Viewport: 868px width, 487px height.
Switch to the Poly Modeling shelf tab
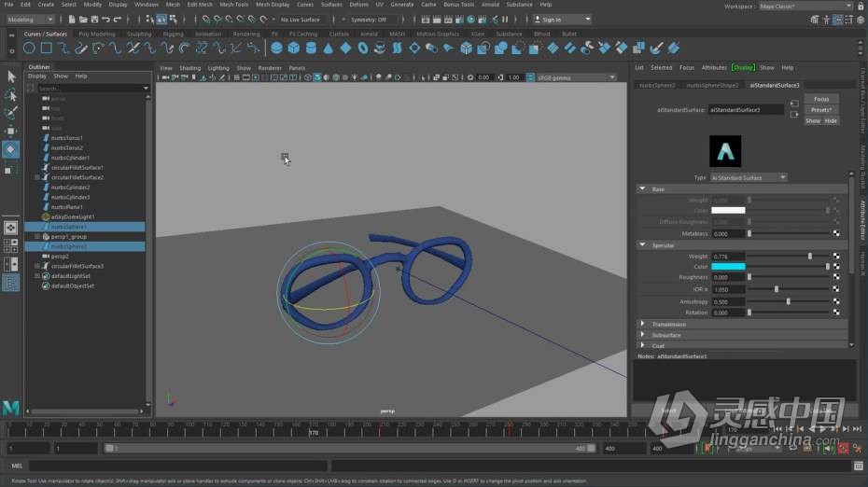click(97, 34)
